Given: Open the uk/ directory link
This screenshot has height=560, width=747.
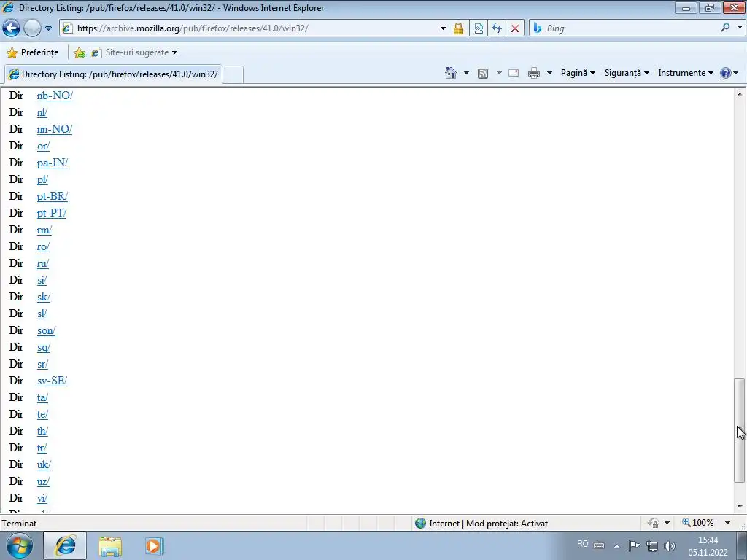Looking at the screenshot, I should coord(44,464).
